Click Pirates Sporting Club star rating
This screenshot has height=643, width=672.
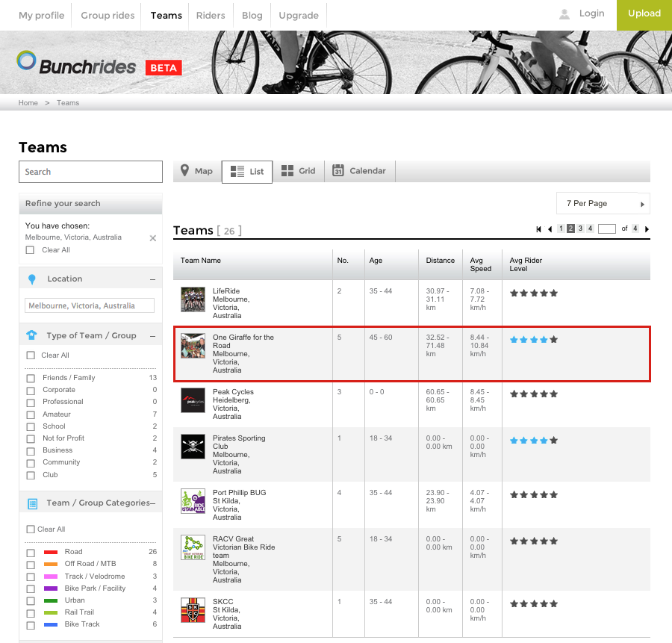534,440
